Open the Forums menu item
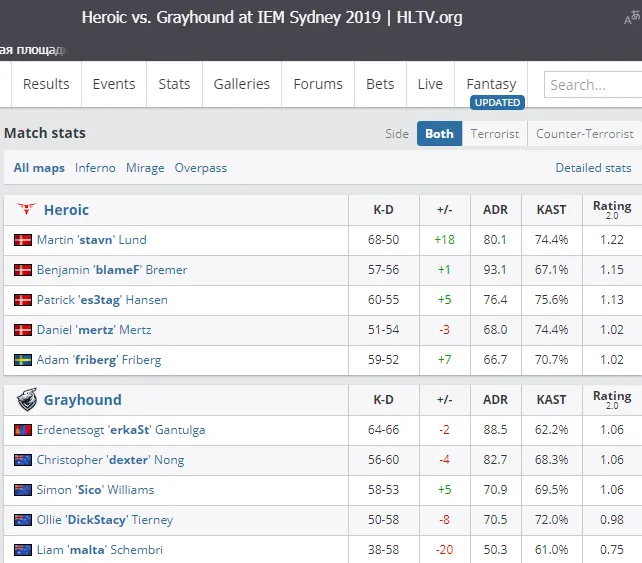 tap(318, 84)
